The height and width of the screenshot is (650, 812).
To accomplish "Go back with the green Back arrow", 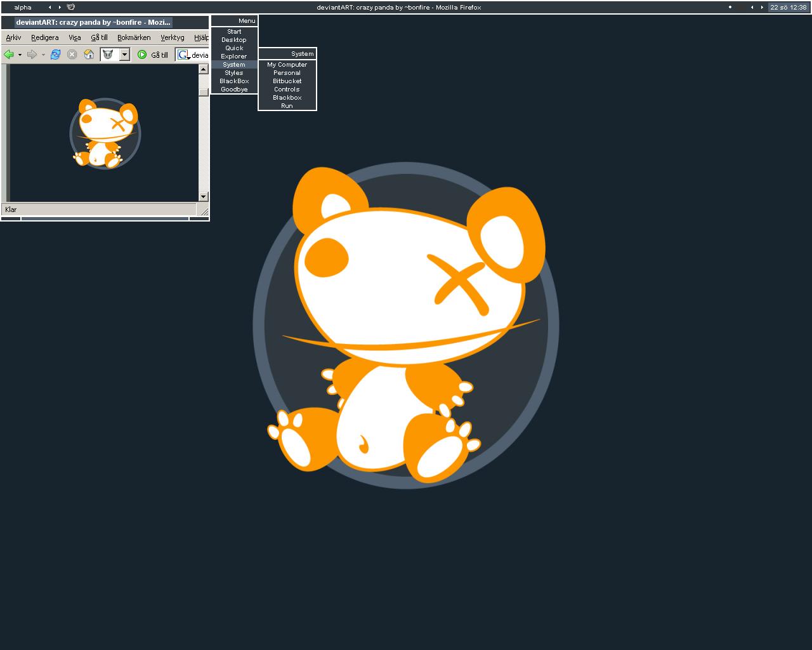I will click(9, 55).
